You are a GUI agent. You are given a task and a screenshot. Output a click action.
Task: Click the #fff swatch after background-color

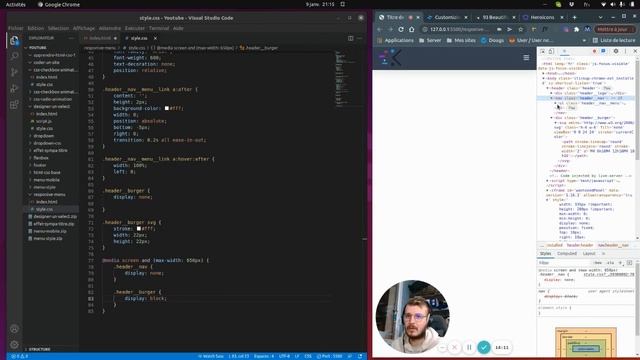(167, 108)
